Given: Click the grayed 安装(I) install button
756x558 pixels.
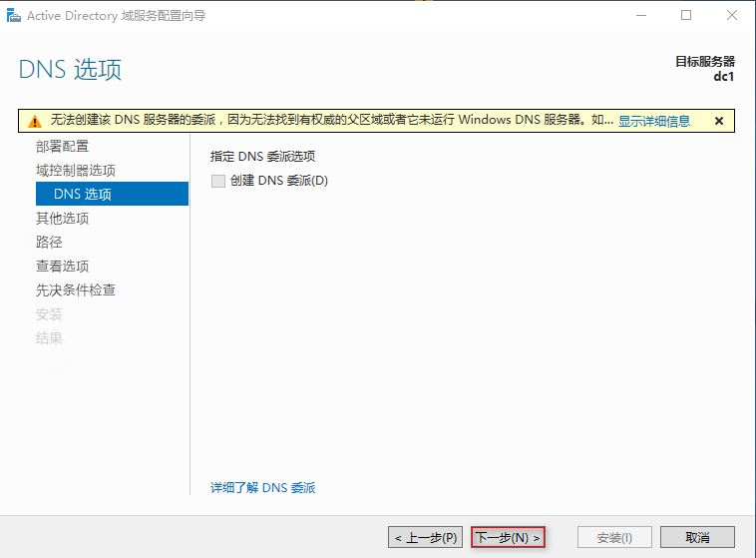Looking at the screenshot, I should [614, 537].
